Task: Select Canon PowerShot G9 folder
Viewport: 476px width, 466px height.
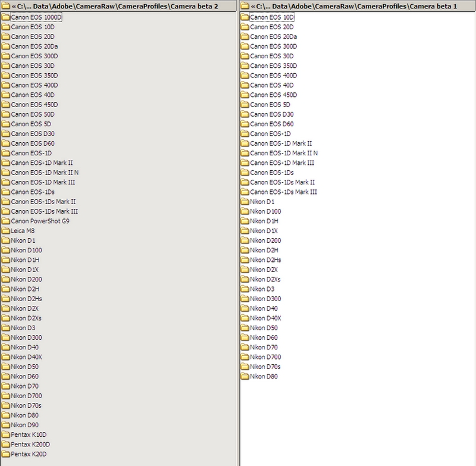Action: (40, 221)
